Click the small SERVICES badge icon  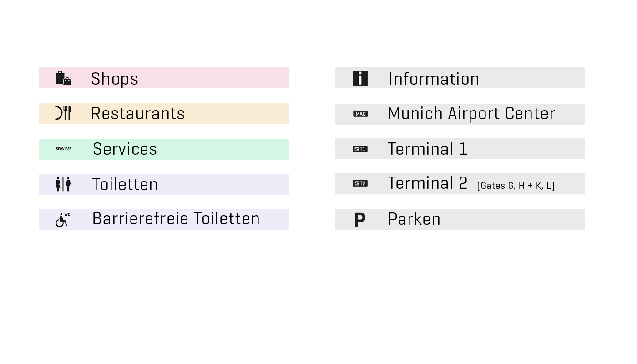click(64, 149)
